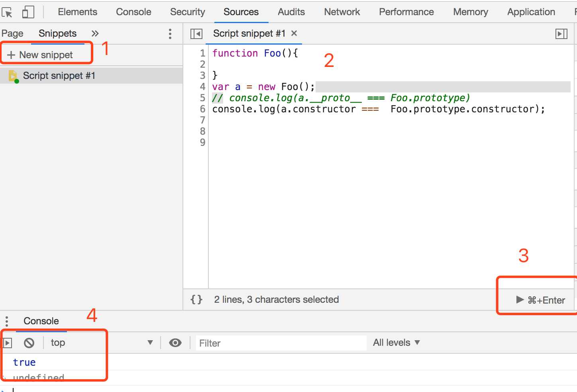This screenshot has height=392, width=577.
Task: Click the Script snippet #1 file icon
Action: click(13, 76)
